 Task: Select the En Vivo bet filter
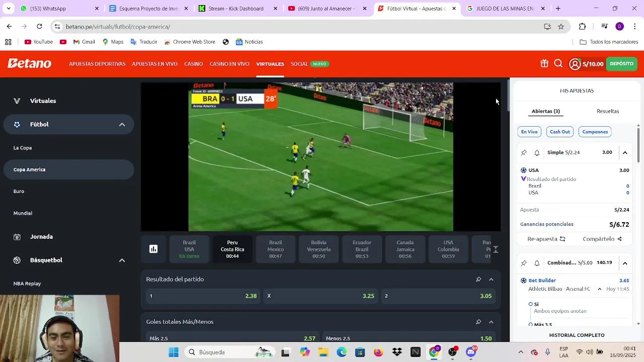[x=529, y=132]
